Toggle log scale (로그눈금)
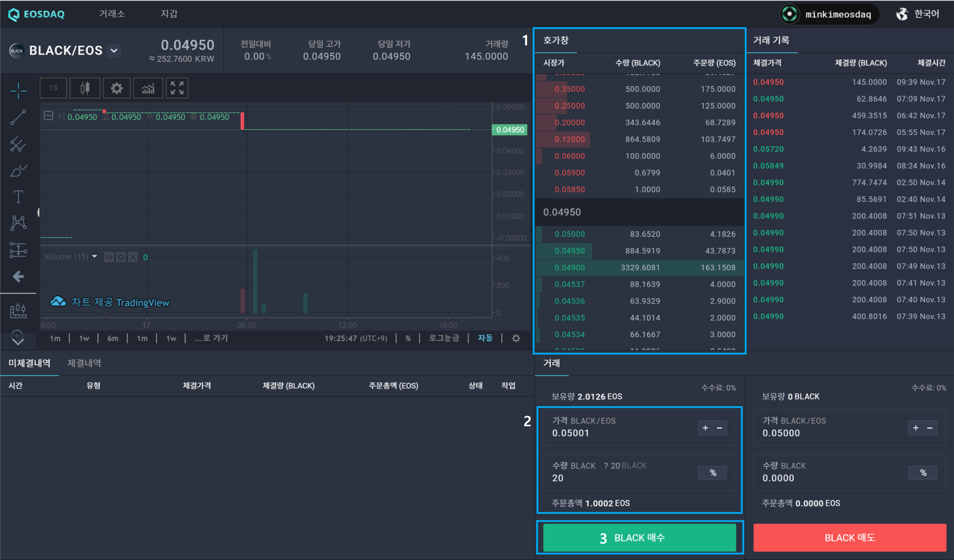Viewport: 954px width, 560px height. pos(444,338)
